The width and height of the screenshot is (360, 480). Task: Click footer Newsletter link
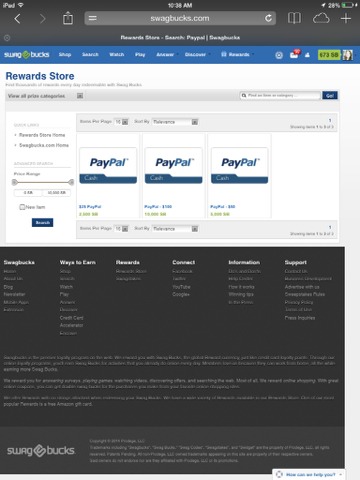(x=14, y=294)
